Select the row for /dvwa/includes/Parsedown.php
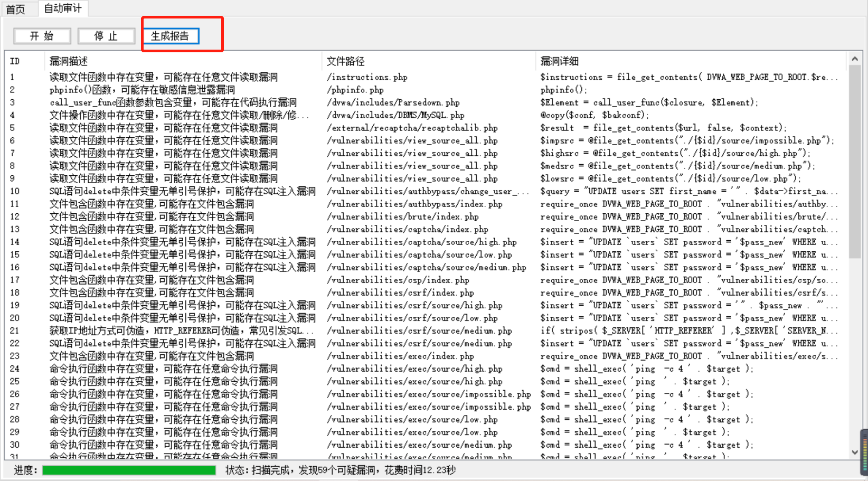 point(211,102)
